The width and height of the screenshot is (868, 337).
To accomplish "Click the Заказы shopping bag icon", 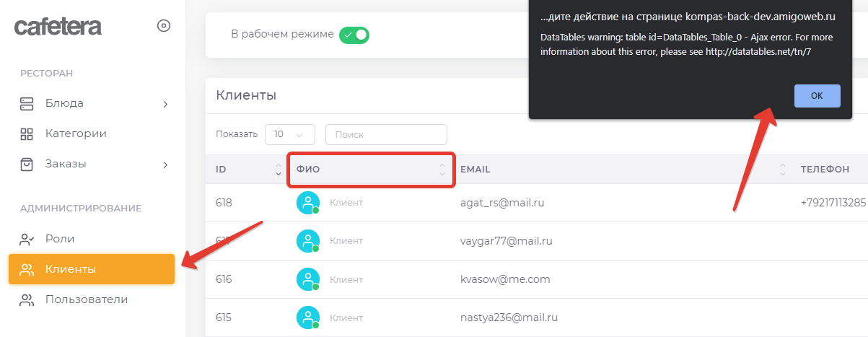I will click(27, 164).
